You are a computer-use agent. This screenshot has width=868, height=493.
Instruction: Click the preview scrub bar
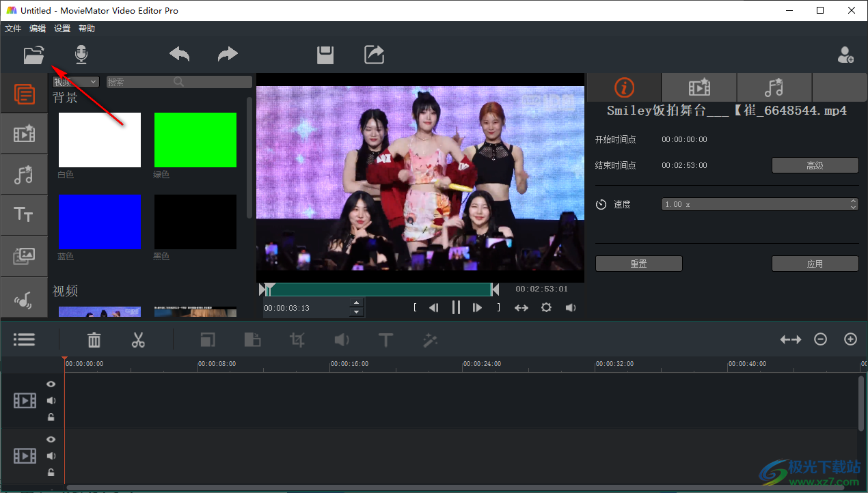pos(379,290)
